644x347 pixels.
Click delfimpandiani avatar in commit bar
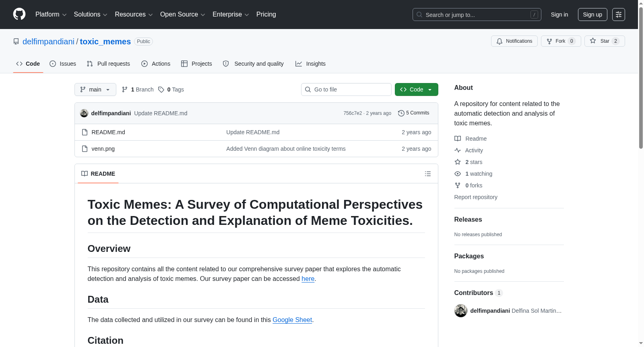(84, 113)
